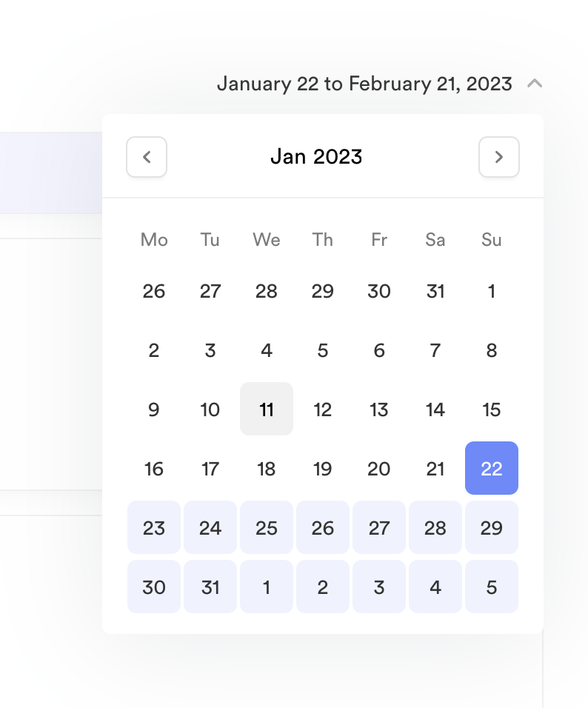588x708 pixels.
Task: Select January 14 under the Sa column
Action: click(435, 409)
